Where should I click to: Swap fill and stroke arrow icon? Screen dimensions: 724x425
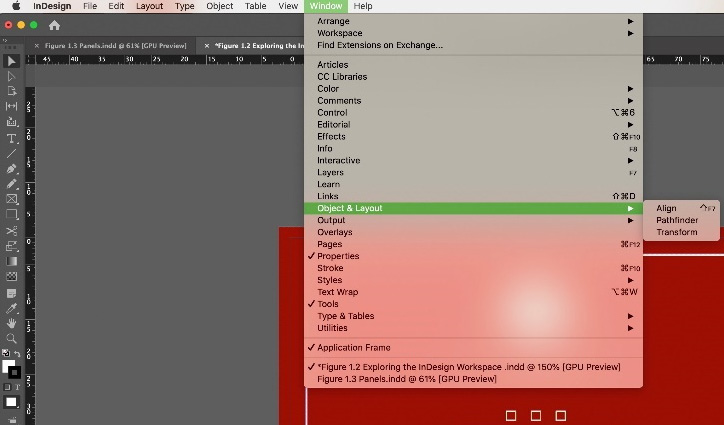18,353
